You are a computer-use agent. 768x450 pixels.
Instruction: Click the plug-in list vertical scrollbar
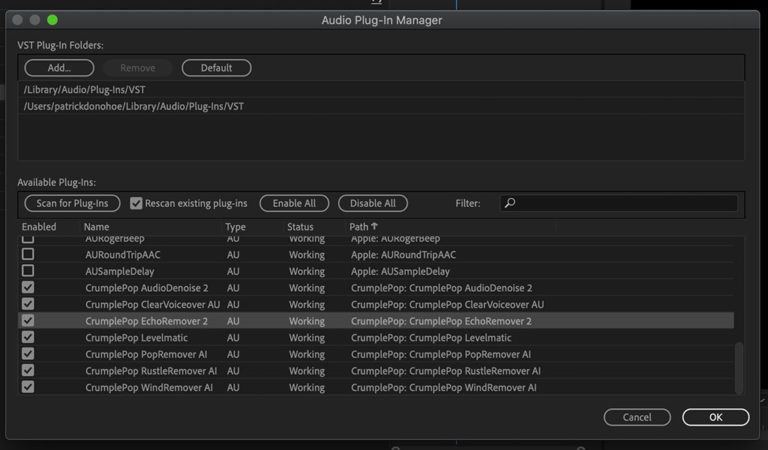[x=739, y=367]
